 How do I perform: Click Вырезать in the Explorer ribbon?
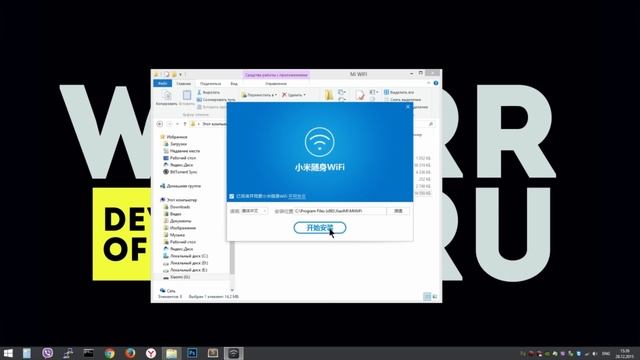208,93
